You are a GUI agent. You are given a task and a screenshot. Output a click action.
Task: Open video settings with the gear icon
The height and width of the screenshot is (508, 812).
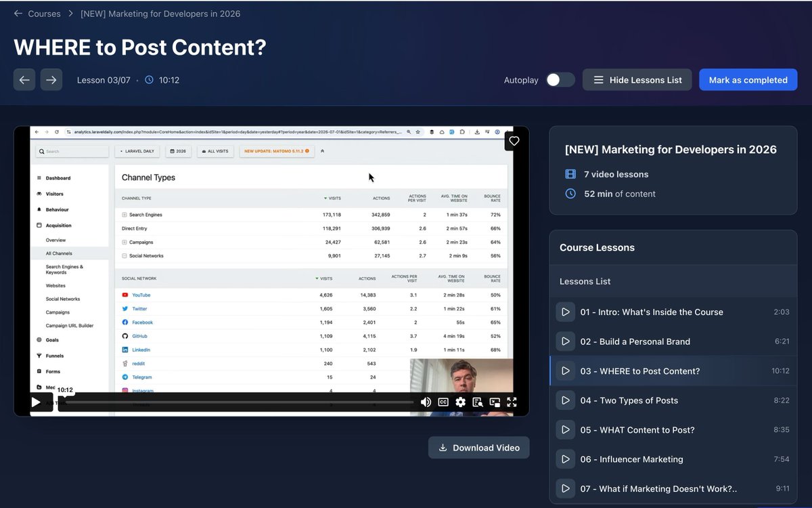pyautogui.click(x=461, y=402)
